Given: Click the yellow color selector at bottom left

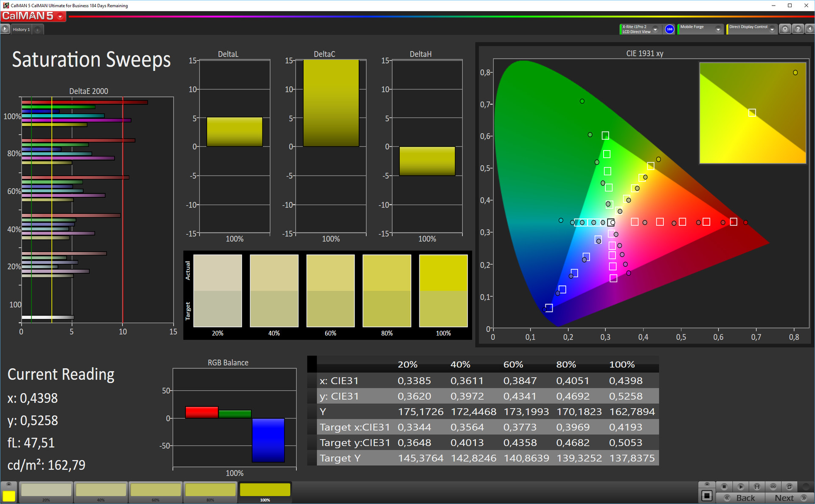Looking at the screenshot, I should pyautogui.click(x=9, y=496).
